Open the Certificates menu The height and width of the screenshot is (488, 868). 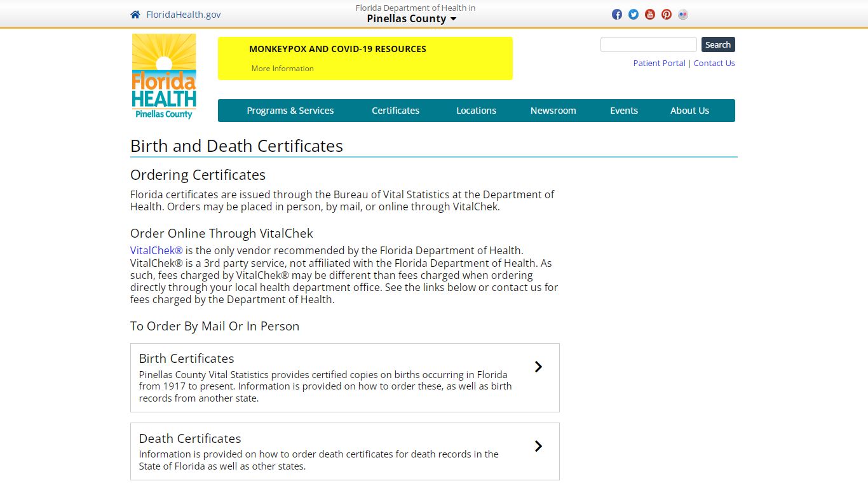[396, 111]
